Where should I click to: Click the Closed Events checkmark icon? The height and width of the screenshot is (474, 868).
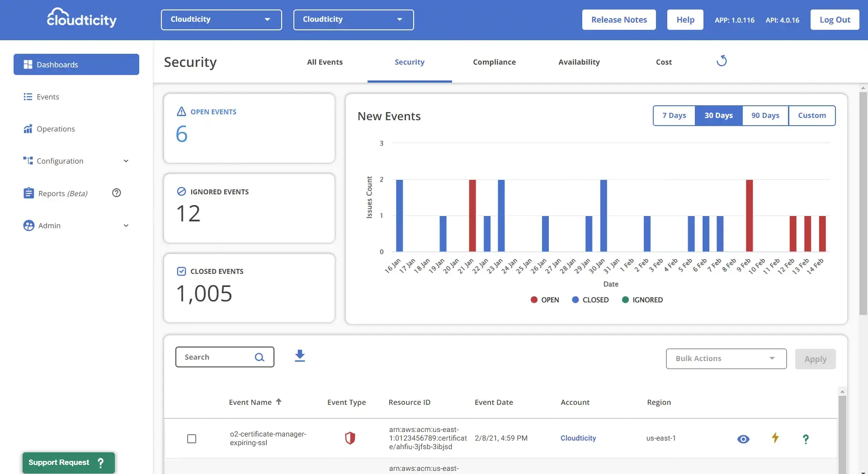pyautogui.click(x=181, y=271)
